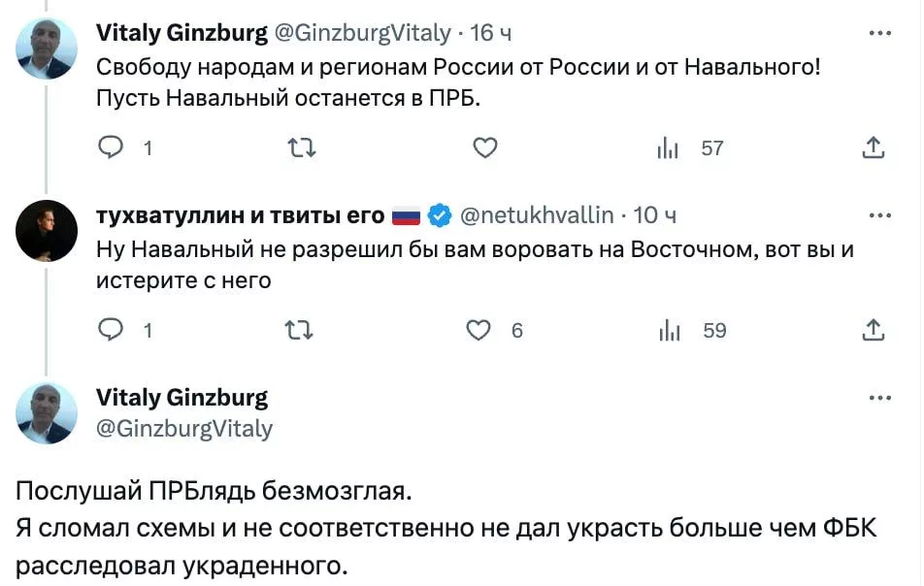This screenshot has height=586, width=924.
Task: Like the tweet by тухватуллин и твиты его
Action: coord(478,330)
